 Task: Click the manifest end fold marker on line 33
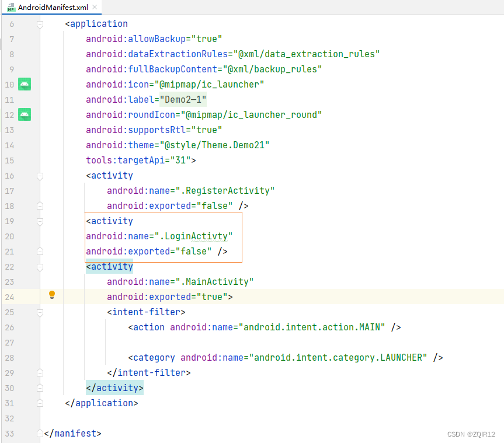40,434
